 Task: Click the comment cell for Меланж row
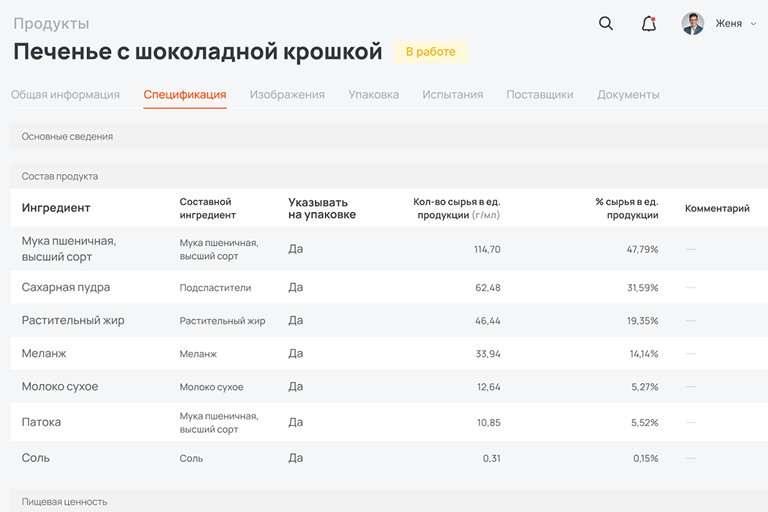(x=691, y=354)
